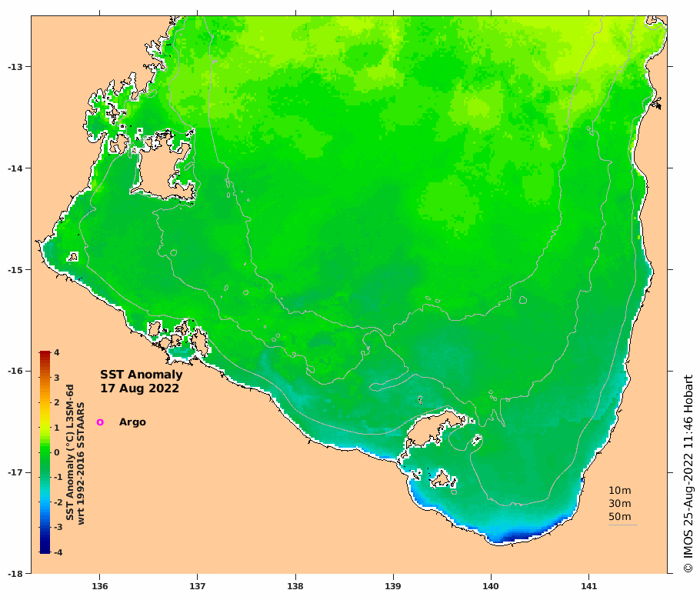
Task: Click the '-16' latitude axis label
Action: click(x=15, y=371)
